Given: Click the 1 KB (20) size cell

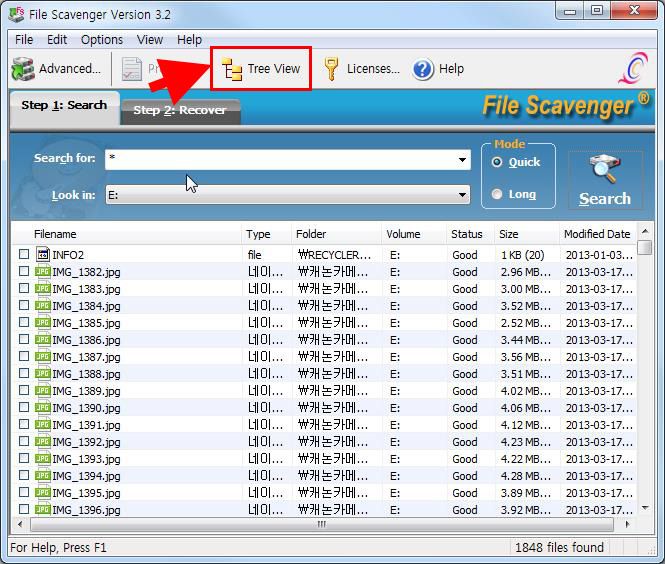Looking at the screenshot, I should coord(522,255).
